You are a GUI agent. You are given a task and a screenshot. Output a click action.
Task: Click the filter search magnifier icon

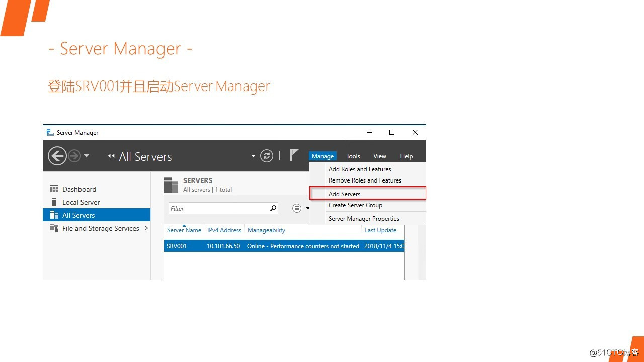click(x=273, y=208)
